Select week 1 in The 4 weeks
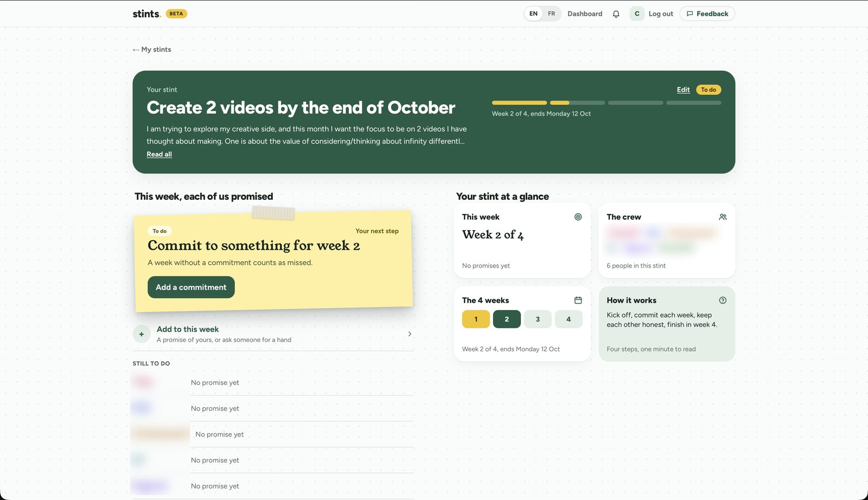868x500 pixels. pyautogui.click(x=476, y=319)
